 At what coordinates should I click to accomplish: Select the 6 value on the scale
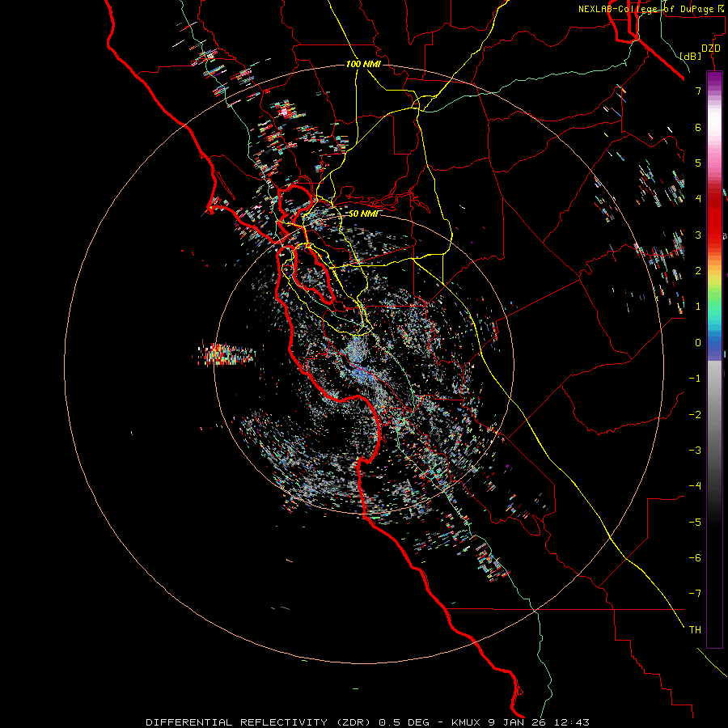point(698,127)
